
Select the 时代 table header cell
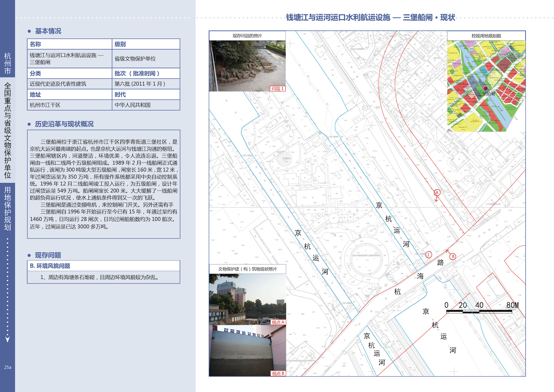pyautogui.click(x=146, y=94)
